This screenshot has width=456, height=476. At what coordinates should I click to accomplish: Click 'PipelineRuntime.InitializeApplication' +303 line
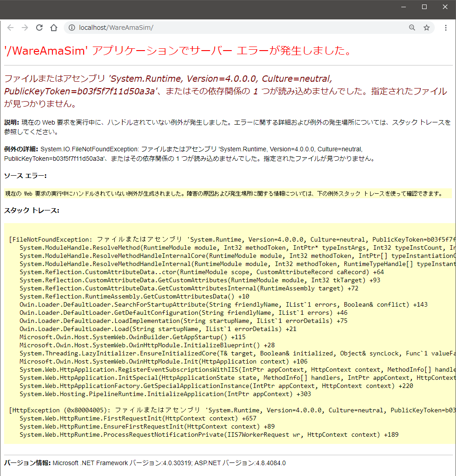click(165, 394)
